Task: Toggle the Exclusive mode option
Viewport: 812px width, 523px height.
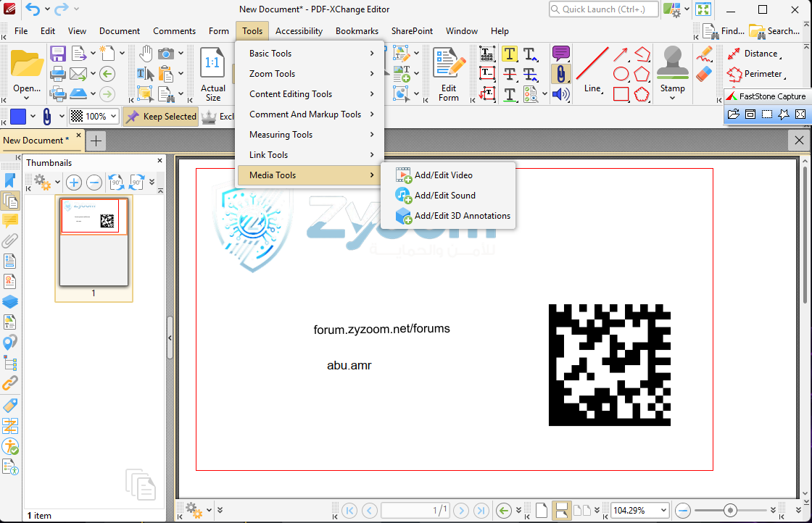Action: click(x=217, y=117)
